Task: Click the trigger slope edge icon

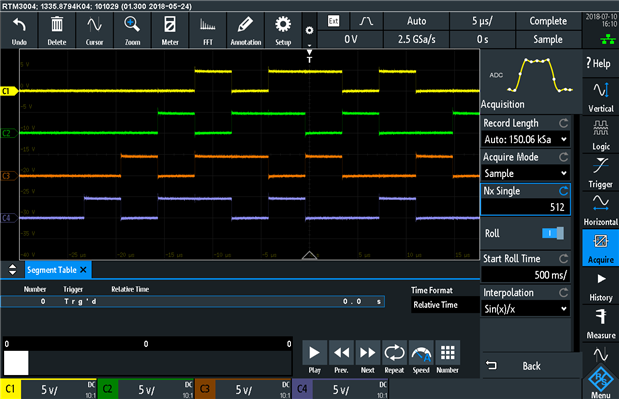Action: [x=366, y=21]
